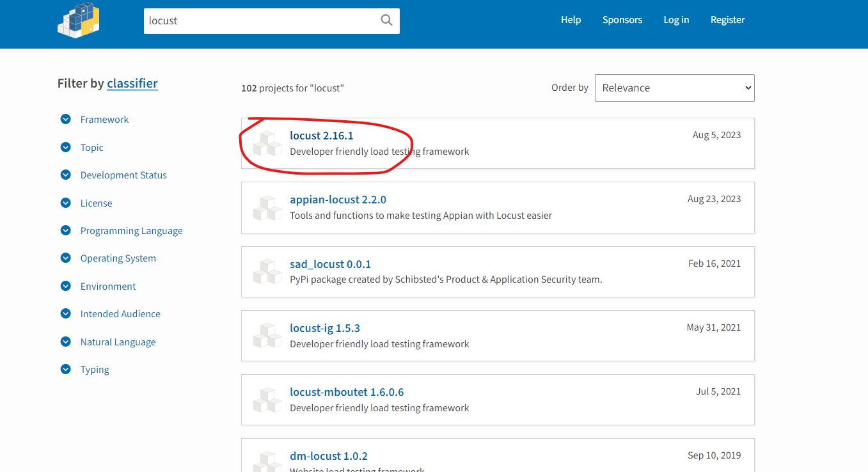The image size is (868, 472).
Task: Click the chevron icon beside Environment
Action: [65, 286]
